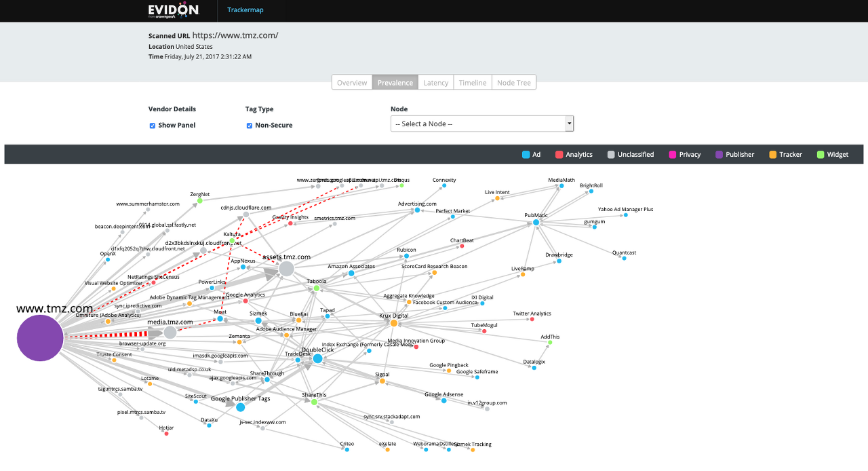Click the scanned URL https://www.tmz.com/ text
This screenshot has width=868, height=471.
point(235,35)
